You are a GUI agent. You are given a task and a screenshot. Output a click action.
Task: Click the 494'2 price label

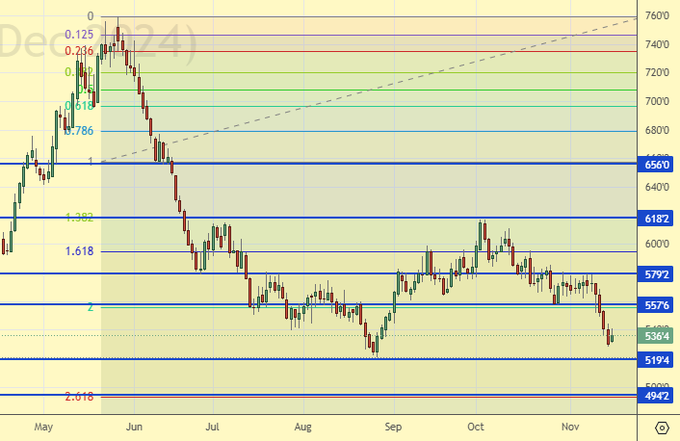point(657,395)
